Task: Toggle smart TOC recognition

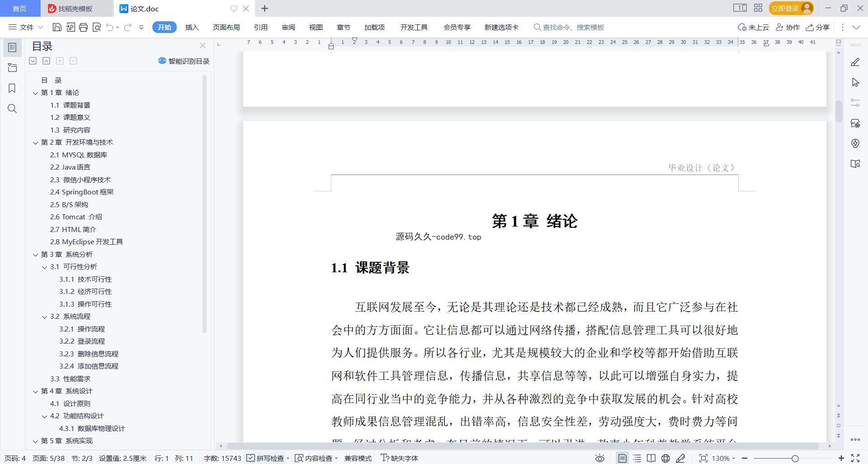Action: [x=184, y=61]
